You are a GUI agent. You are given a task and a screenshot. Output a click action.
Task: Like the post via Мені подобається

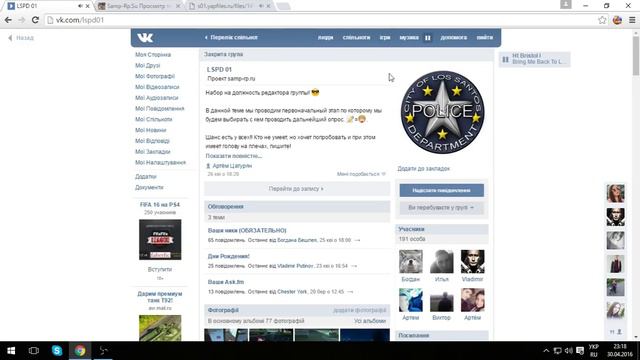[x=361, y=174]
